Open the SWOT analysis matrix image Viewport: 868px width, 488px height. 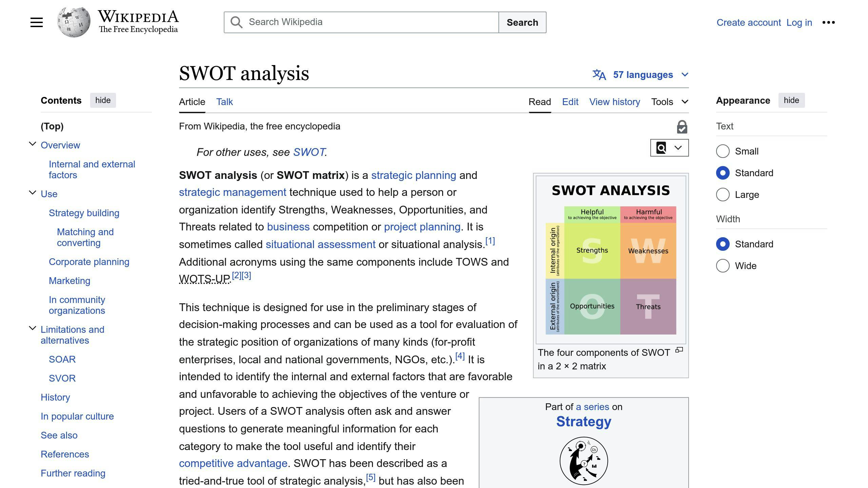[x=611, y=260]
